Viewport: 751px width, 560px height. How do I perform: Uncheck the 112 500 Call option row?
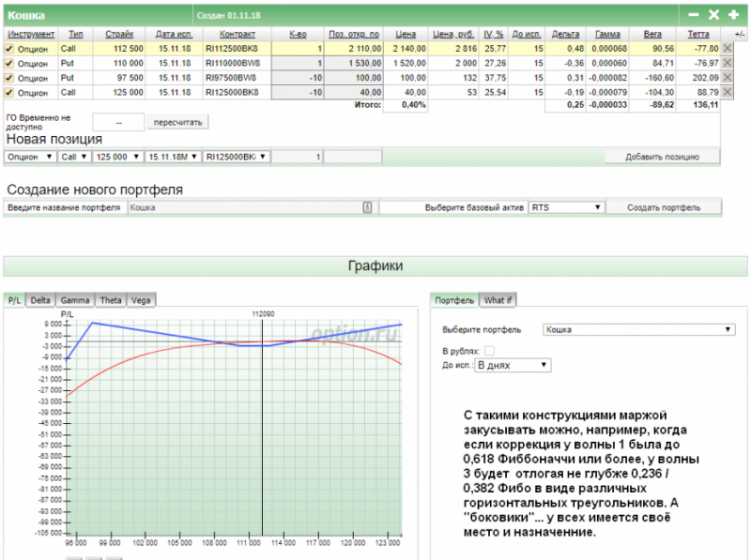click(x=10, y=48)
